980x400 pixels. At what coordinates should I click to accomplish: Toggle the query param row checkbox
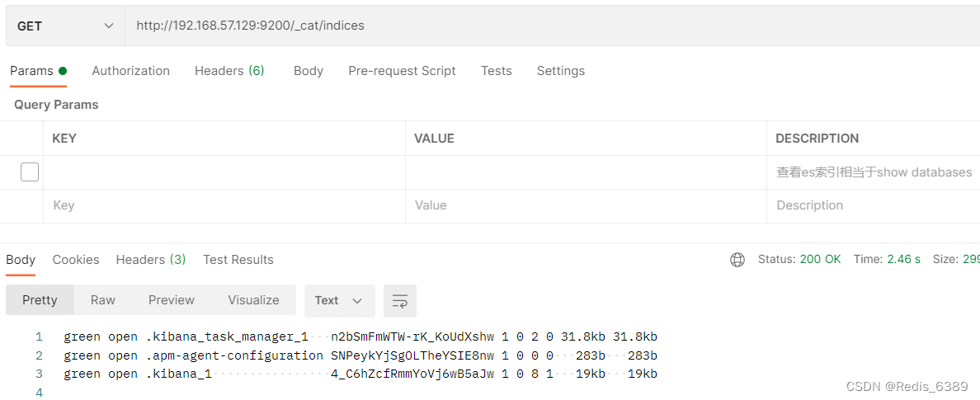(30, 172)
